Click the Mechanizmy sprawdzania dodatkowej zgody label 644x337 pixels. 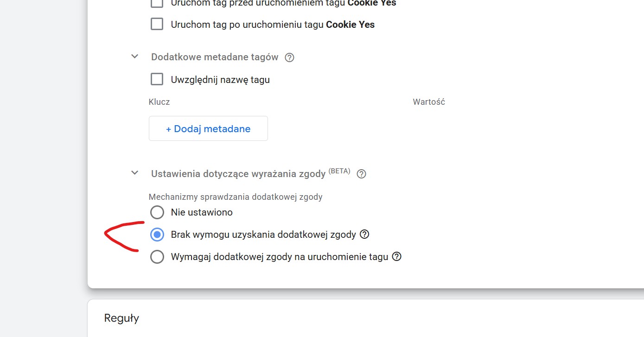[236, 197]
